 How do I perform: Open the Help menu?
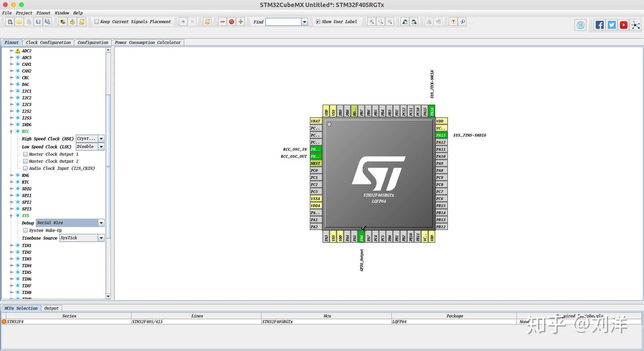78,13
